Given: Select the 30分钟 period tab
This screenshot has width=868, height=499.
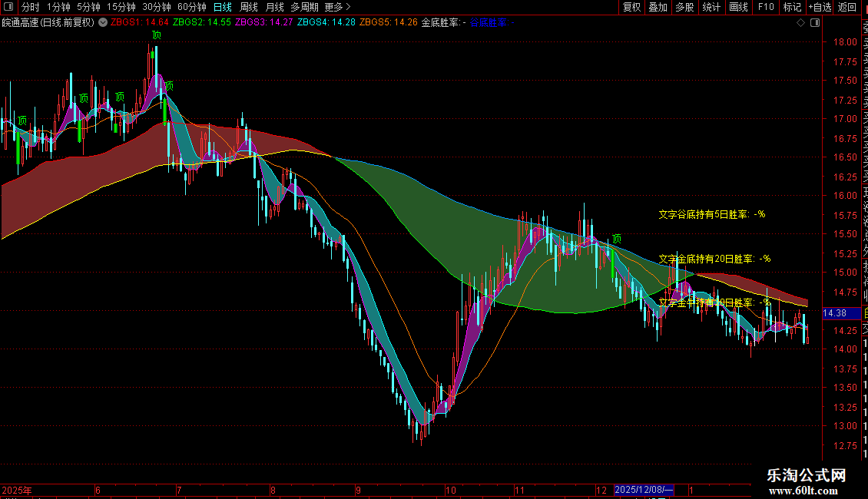Looking at the screenshot, I should pyautogui.click(x=157, y=7).
